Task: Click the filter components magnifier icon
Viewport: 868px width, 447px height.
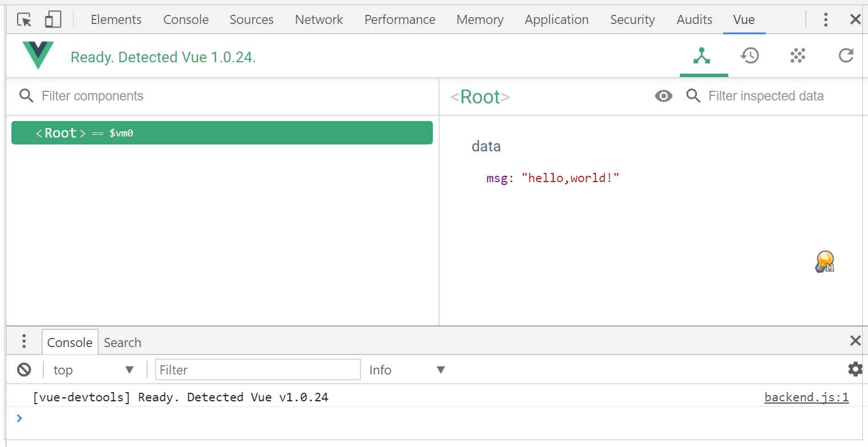Action: point(26,95)
